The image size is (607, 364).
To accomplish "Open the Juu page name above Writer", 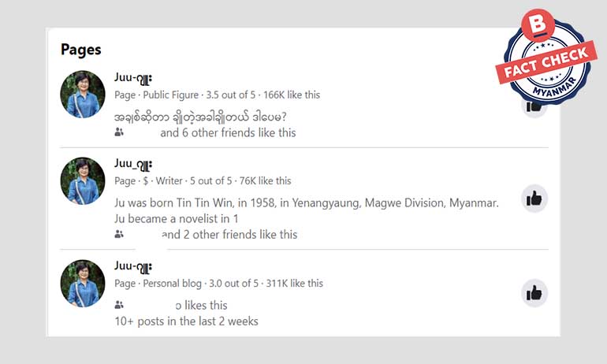I will (x=133, y=164).
